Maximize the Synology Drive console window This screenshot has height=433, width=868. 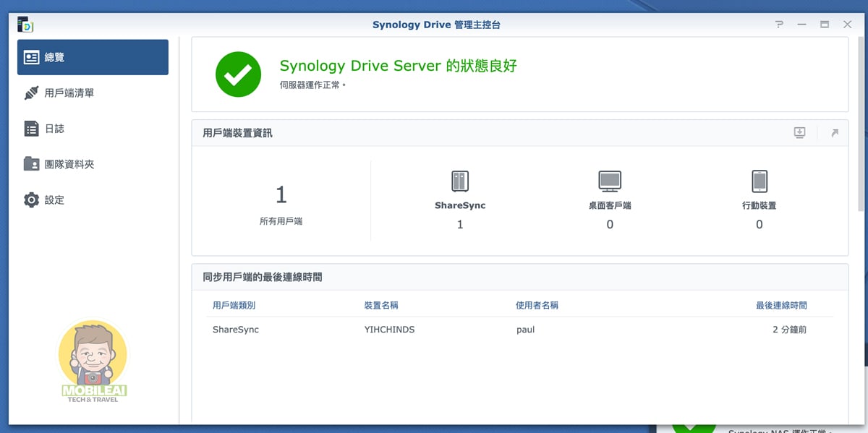[x=825, y=25]
